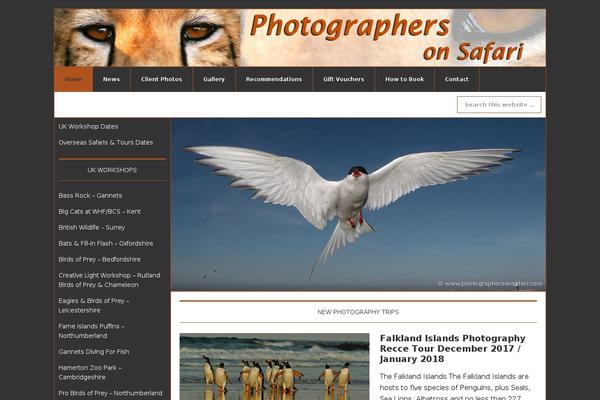Click the UK WORKSHOPS sidebar heading
This screenshot has height=400, width=600.
pos(112,170)
